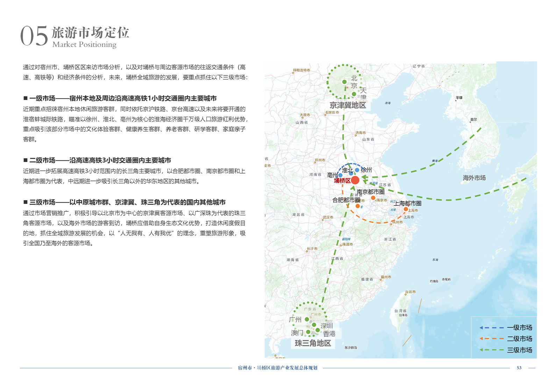Click the blue marker beside 亳州
The height and width of the screenshot is (392, 555).
[340, 175]
